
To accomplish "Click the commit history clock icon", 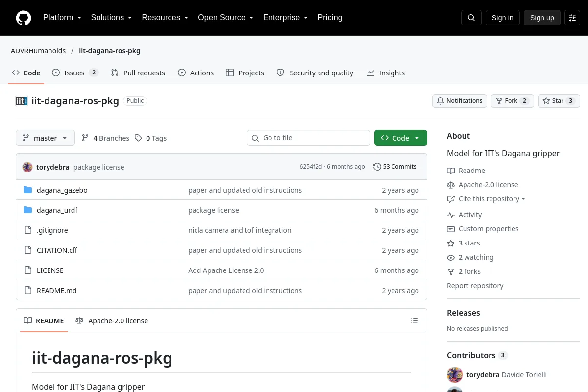I will point(377,167).
